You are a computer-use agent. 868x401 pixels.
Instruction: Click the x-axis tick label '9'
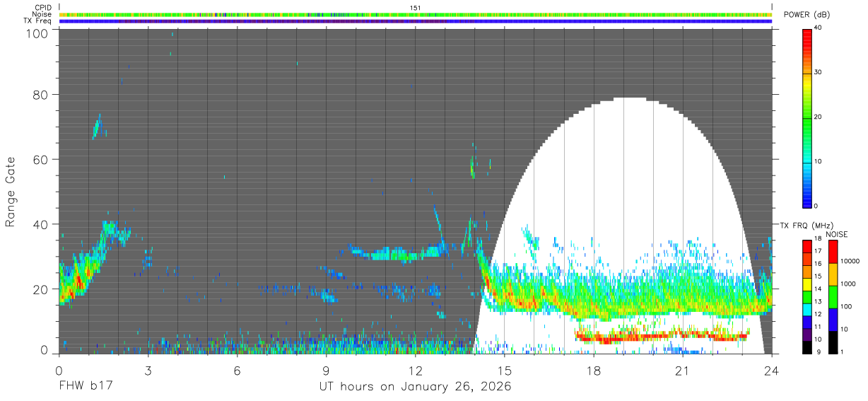[x=326, y=370]
